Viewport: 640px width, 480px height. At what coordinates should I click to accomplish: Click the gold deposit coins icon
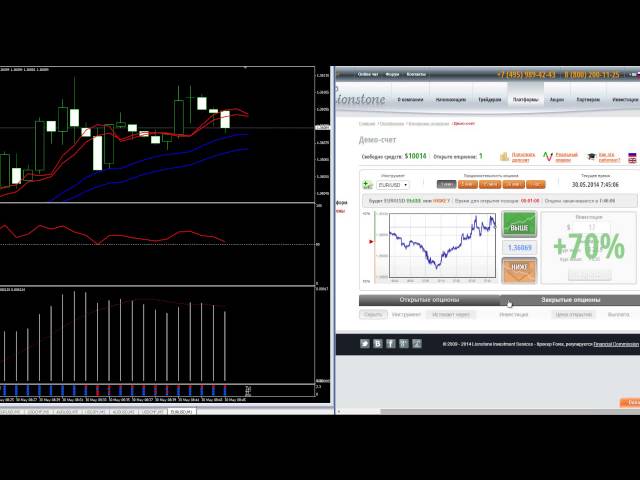tap(502, 156)
